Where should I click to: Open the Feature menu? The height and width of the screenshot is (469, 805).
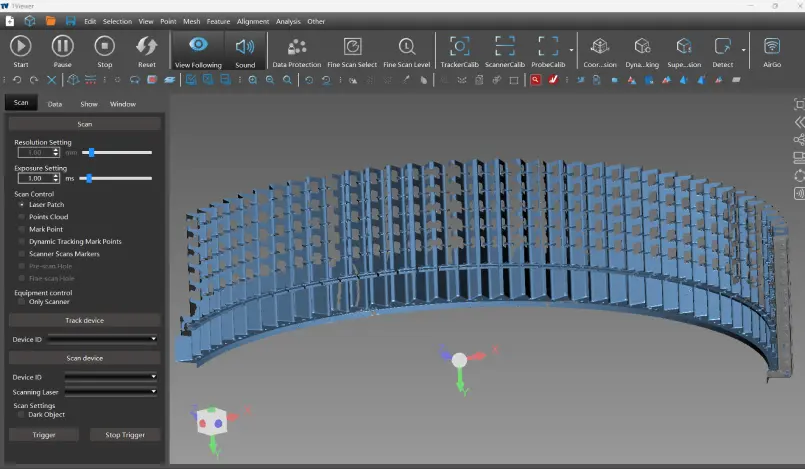pos(218,22)
